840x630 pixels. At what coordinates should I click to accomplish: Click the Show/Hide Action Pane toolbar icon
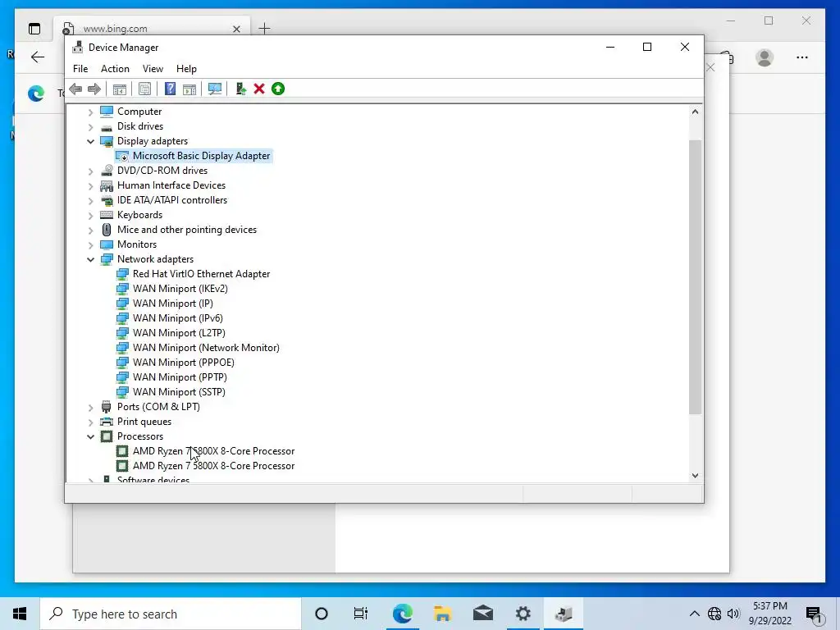[189, 89]
